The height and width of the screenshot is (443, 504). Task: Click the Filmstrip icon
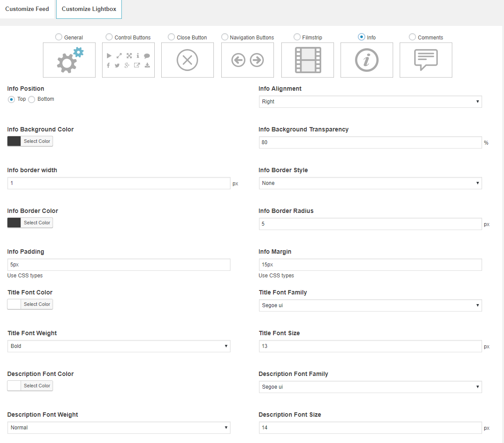tap(308, 60)
